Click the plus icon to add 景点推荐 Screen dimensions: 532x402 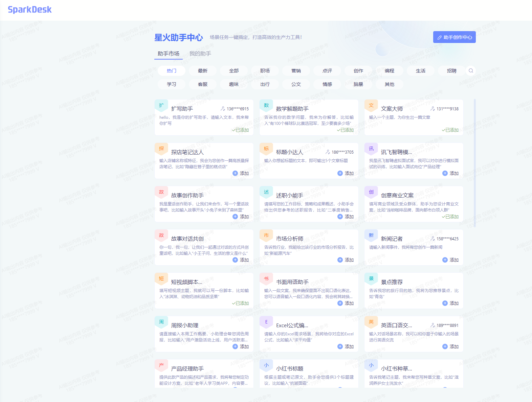pos(445,303)
